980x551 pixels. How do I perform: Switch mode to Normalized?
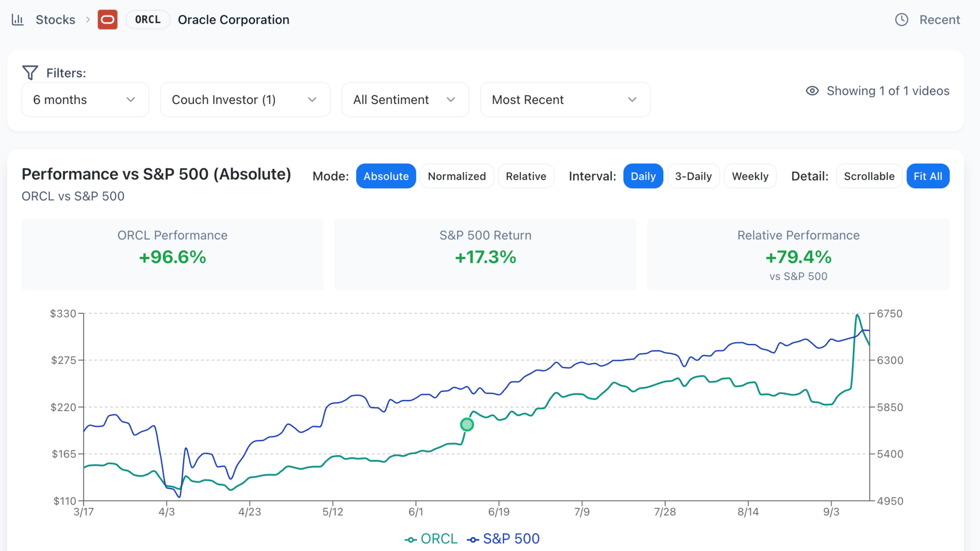(x=456, y=176)
